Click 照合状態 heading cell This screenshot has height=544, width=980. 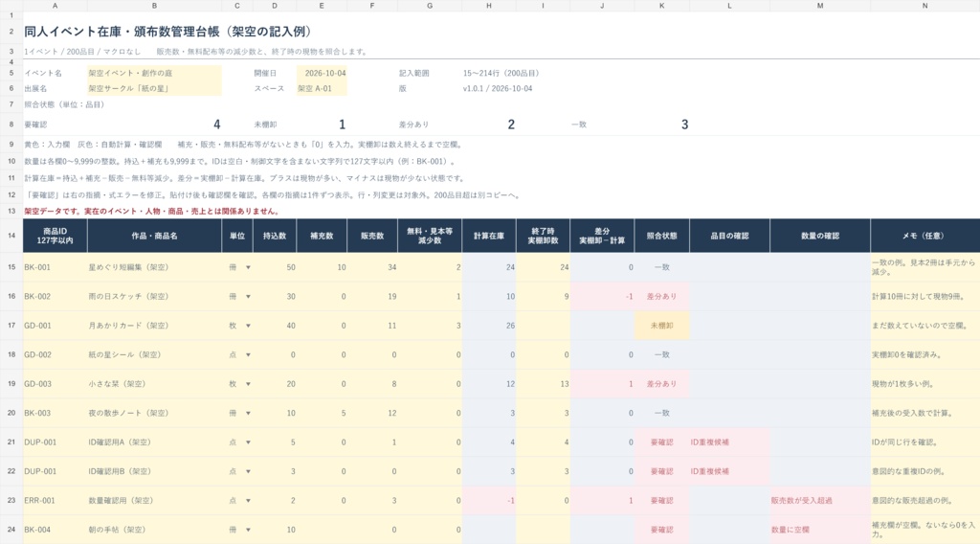pyautogui.click(x=661, y=236)
